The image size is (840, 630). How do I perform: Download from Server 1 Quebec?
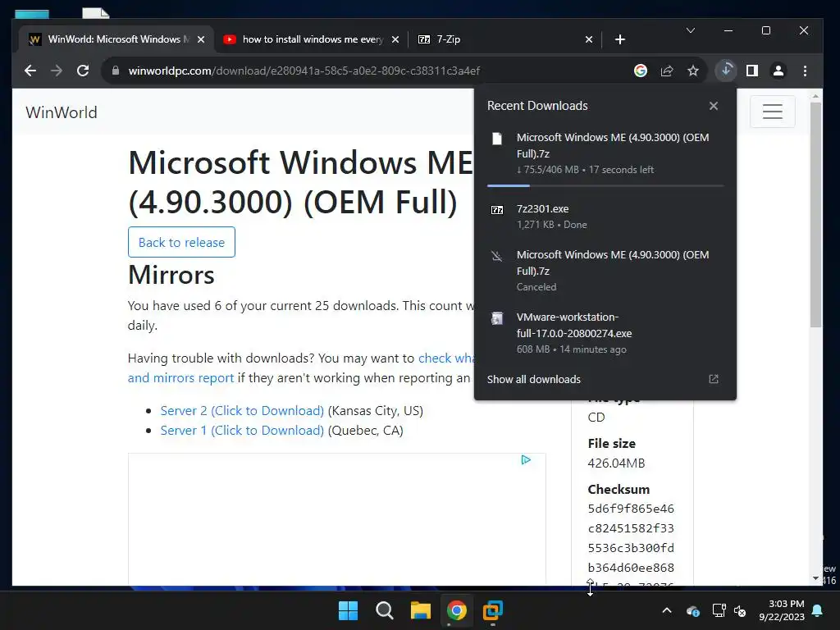pos(242,431)
